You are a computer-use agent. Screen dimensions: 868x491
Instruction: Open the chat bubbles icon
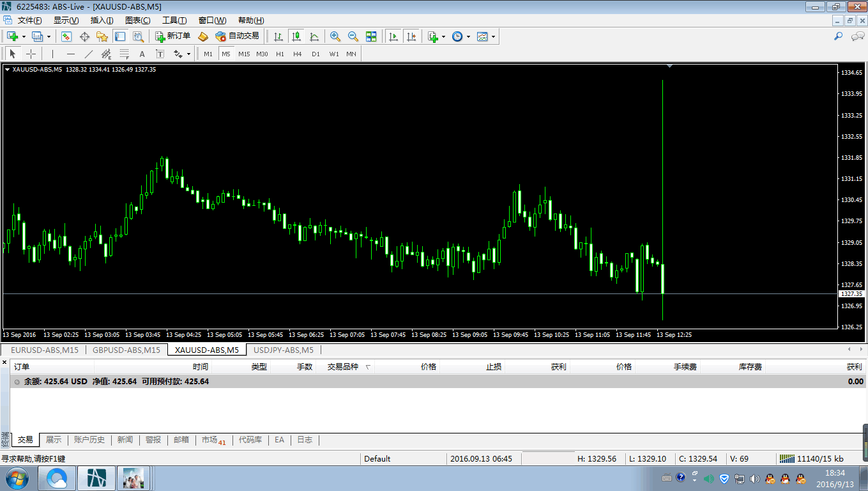click(857, 36)
